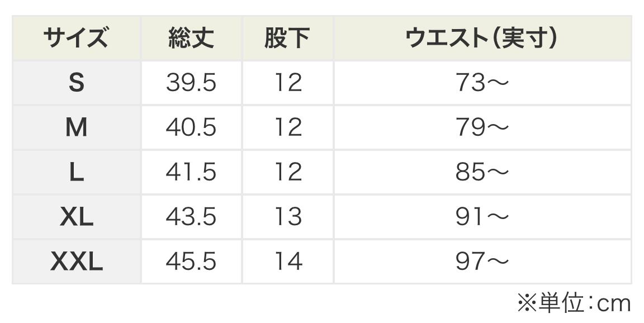Select the inseam value 13 cell
The width and height of the screenshot is (644, 323).
pos(287,217)
